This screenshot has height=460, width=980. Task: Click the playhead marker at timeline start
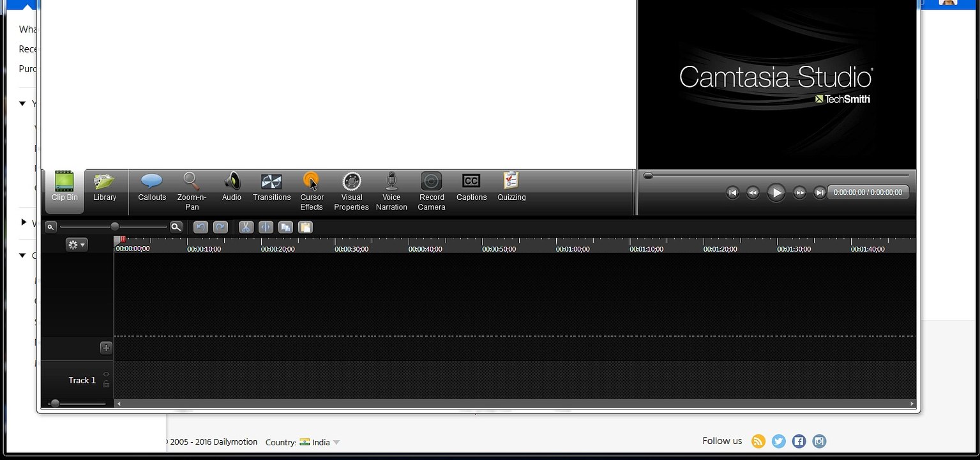pyautogui.click(x=122, y=240)
